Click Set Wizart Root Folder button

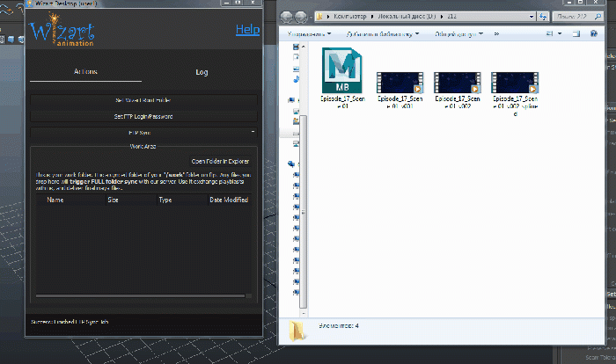click(x=143, y=100)
